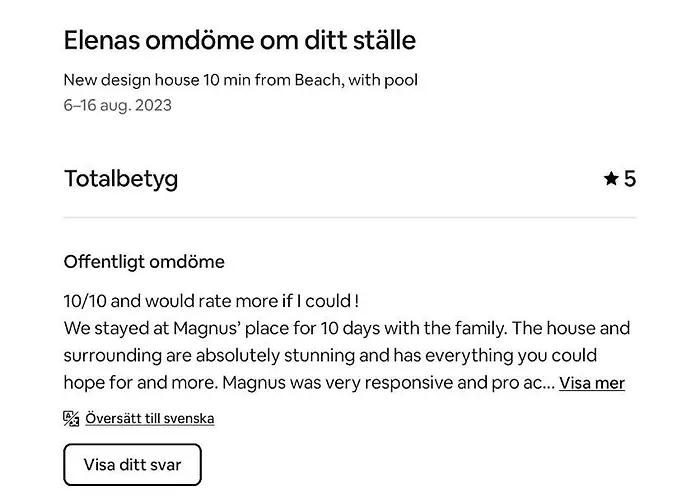This screenshot has height=500, width=700.
Task: Translate review via Översätt till svenska
Action: (x=149, y=418)
